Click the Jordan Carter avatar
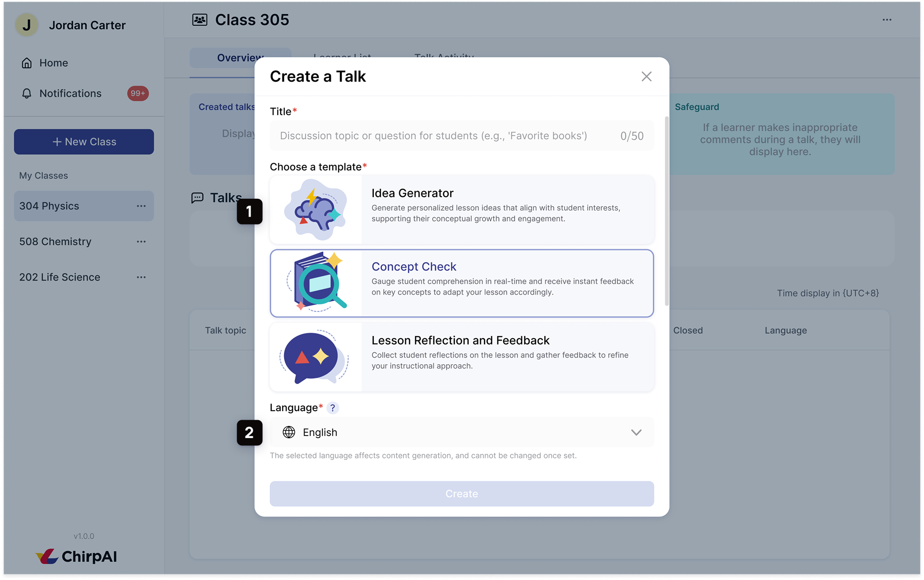 tap(27, 25)
